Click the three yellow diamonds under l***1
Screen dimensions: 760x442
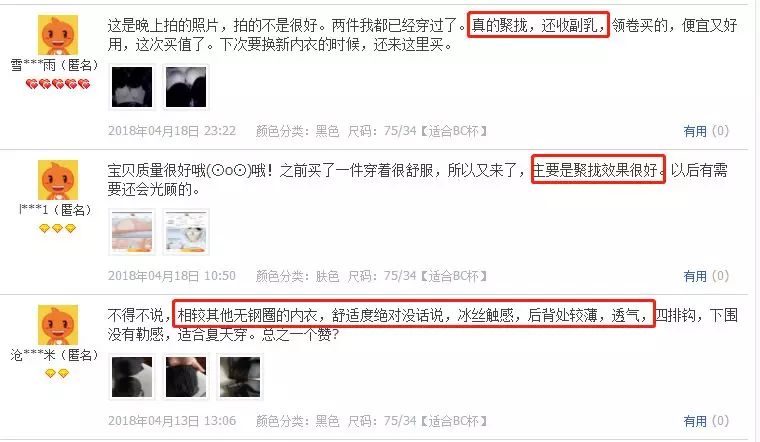tap(57, 228)
